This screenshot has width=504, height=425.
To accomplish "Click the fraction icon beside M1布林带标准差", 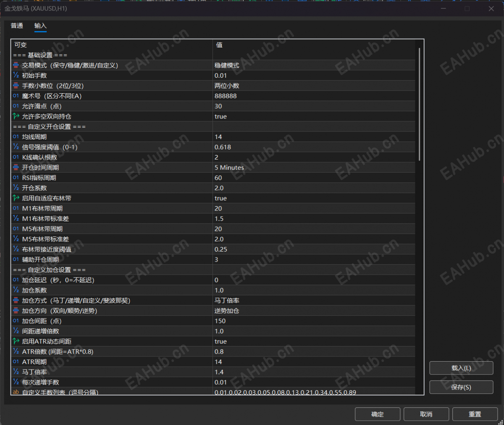I will coord(16,218).
